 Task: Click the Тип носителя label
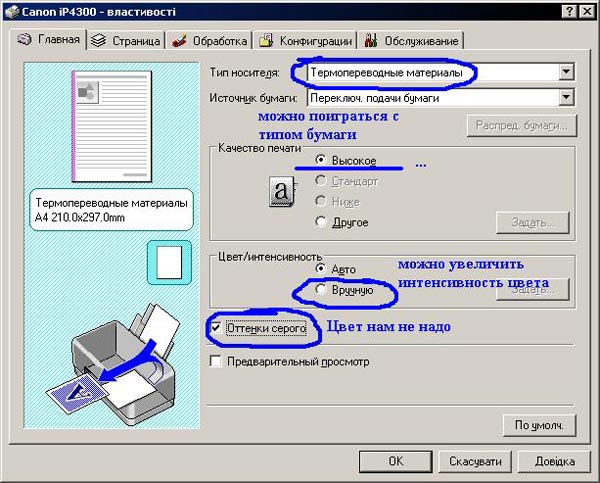tap(245, 72)
